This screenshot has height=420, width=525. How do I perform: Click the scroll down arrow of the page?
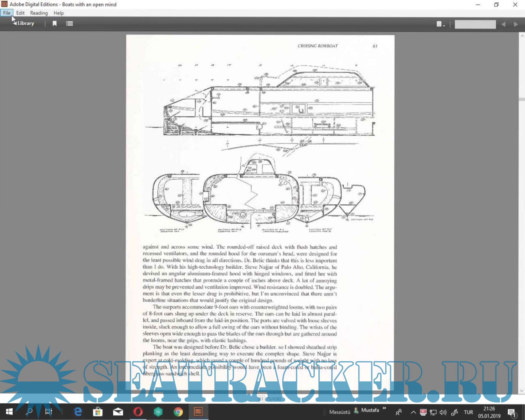tap(522, 391)
